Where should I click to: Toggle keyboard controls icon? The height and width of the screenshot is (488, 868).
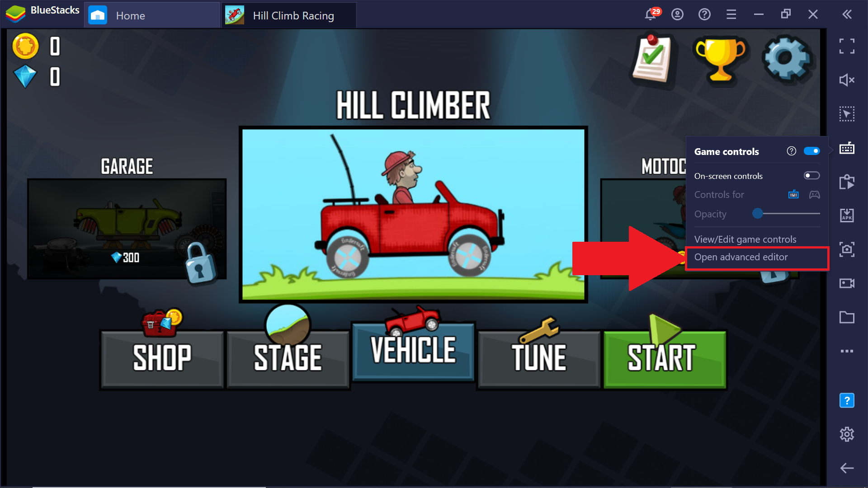pyautogui.click(x=794, y=194)
